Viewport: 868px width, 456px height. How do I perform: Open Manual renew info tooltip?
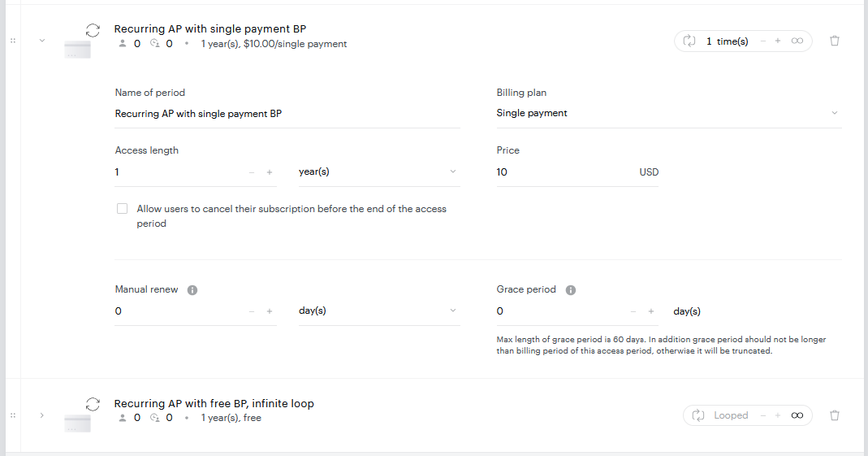click(192, 290)
